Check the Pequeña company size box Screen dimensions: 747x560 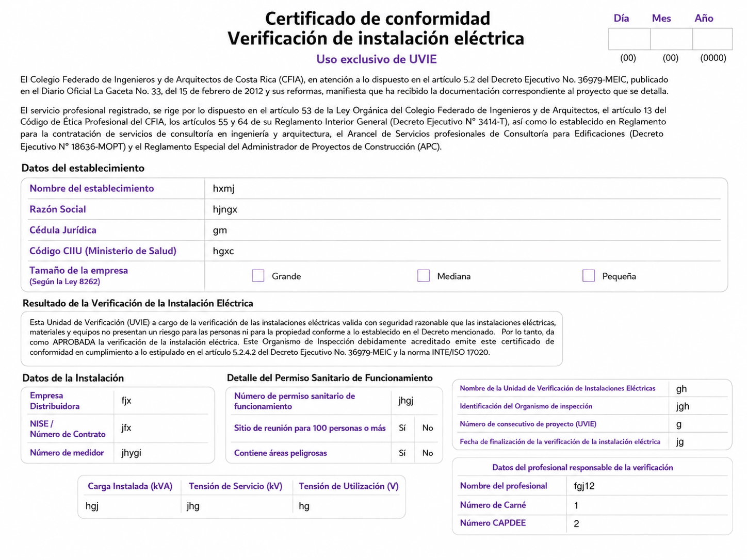(x=589, y=276)
